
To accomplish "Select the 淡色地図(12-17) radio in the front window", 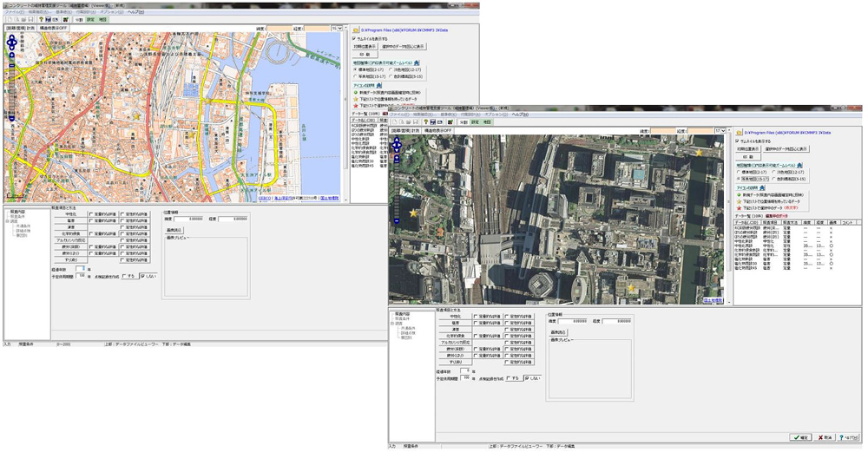I will click(x=774, y=172).
